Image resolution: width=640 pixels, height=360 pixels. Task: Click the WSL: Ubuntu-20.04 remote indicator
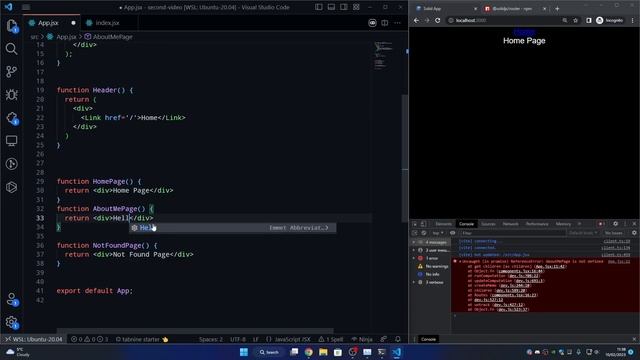click(x=33, y=339)
